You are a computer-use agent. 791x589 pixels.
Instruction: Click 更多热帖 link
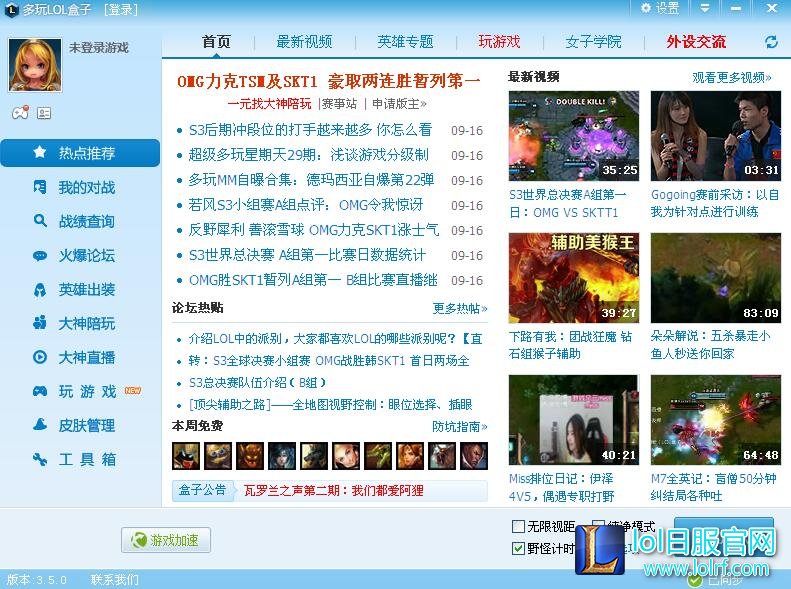pos(460,309)
